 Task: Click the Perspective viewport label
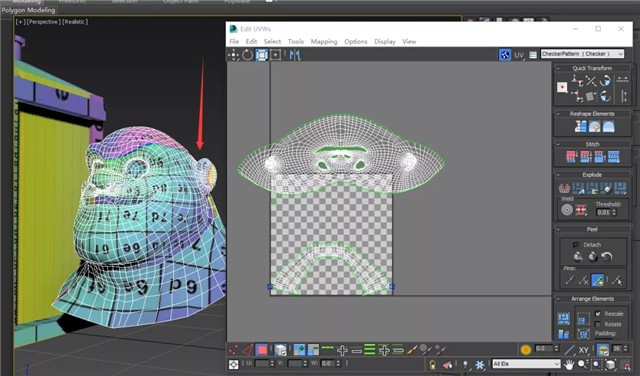[43, 22]
